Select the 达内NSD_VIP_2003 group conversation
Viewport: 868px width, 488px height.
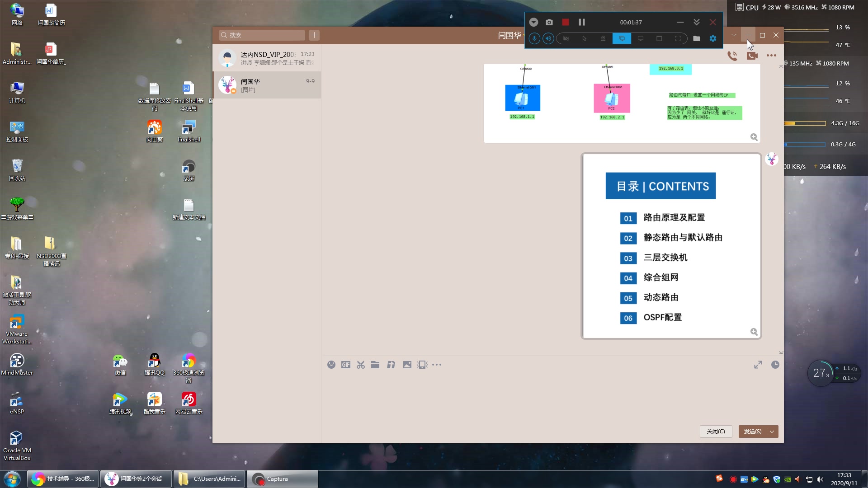pos(267,58)
